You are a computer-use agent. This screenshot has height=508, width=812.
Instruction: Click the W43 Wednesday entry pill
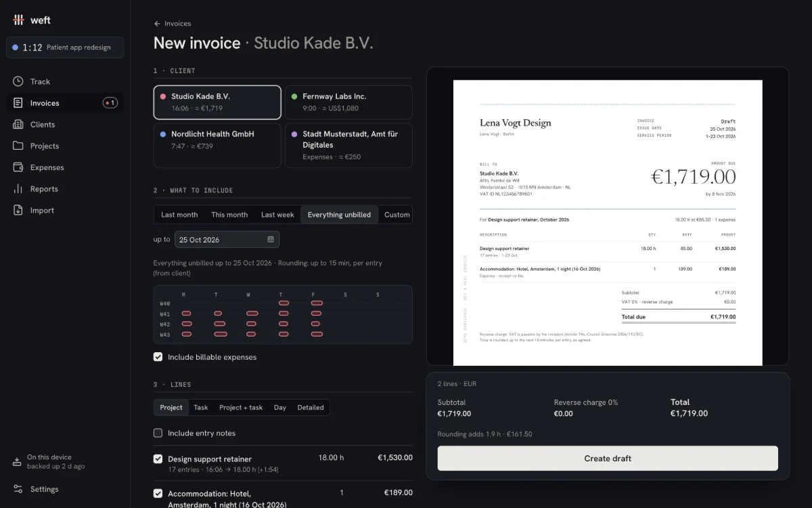pyautogui.click(x=252, y=334)
